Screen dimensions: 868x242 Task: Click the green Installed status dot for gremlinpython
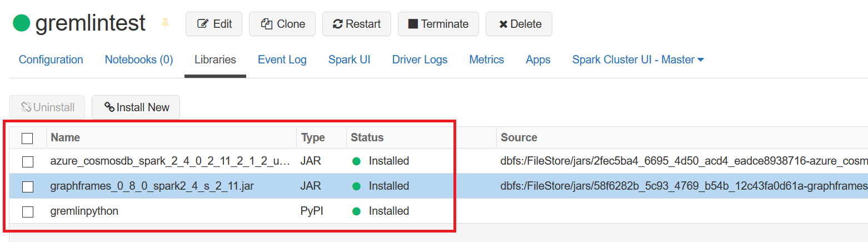click(x=357, y=211)
